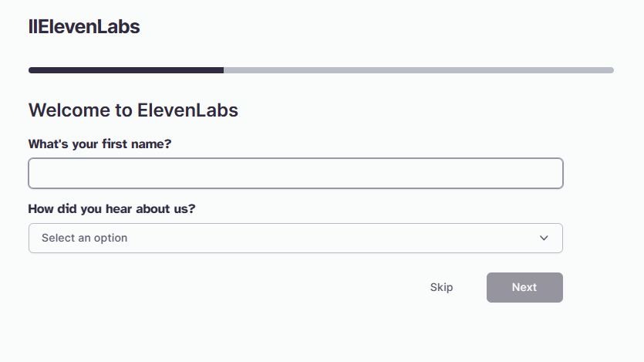Click the IIElevenLabs logo
The width and height of the screenshot is (644, 362).
coord(84,27)
